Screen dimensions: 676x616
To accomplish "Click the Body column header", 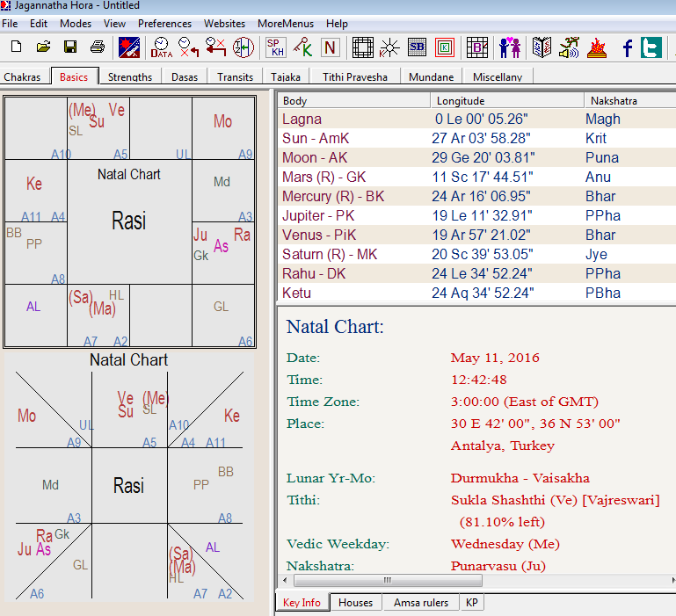I will tap(353, 100).
